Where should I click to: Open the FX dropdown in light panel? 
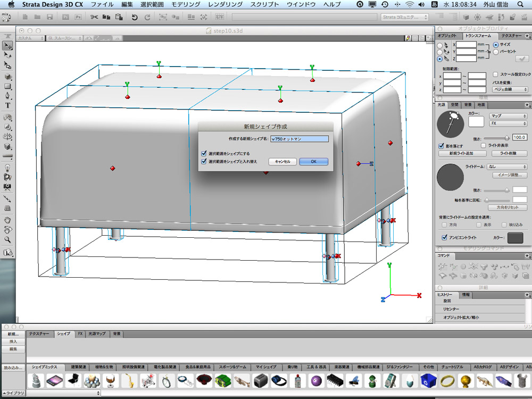[x=508, y=123]
